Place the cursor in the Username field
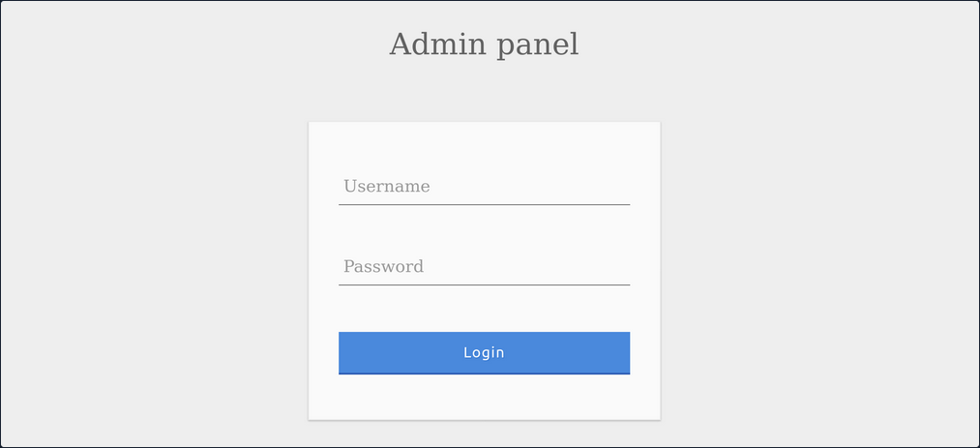Image resolution: width=980 pixels, height=448 pixels. tap(484, 187)
